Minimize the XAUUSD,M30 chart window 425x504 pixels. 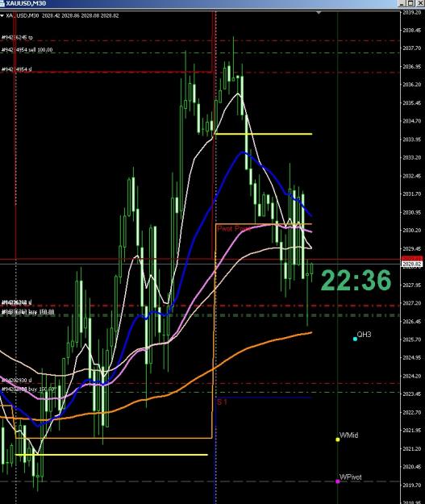pyautogui.click(x=402, y=3)
